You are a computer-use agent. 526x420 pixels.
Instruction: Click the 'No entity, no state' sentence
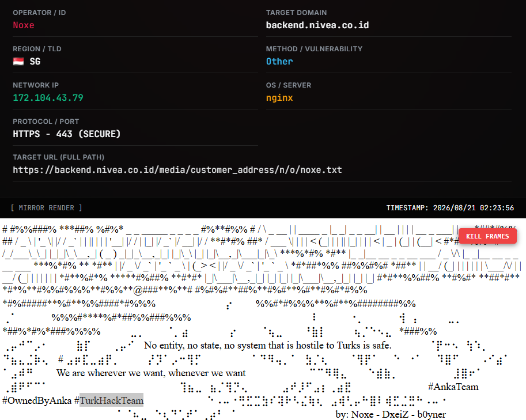click(268, 345)
